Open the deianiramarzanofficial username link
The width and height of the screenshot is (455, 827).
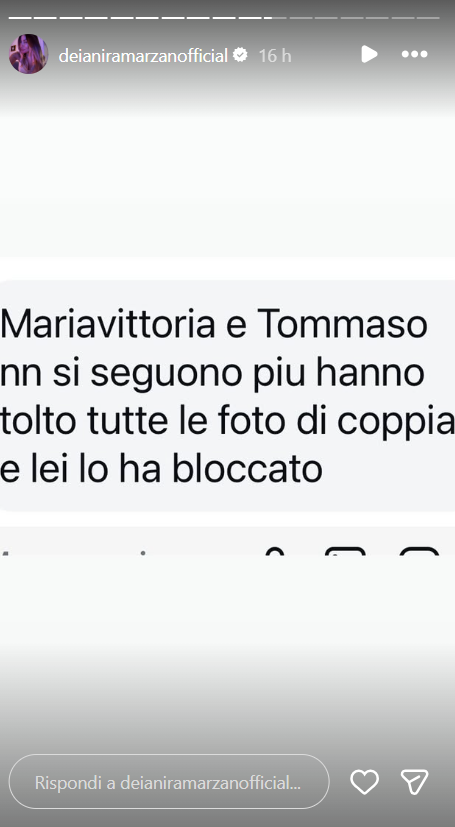tap(143, 55)
